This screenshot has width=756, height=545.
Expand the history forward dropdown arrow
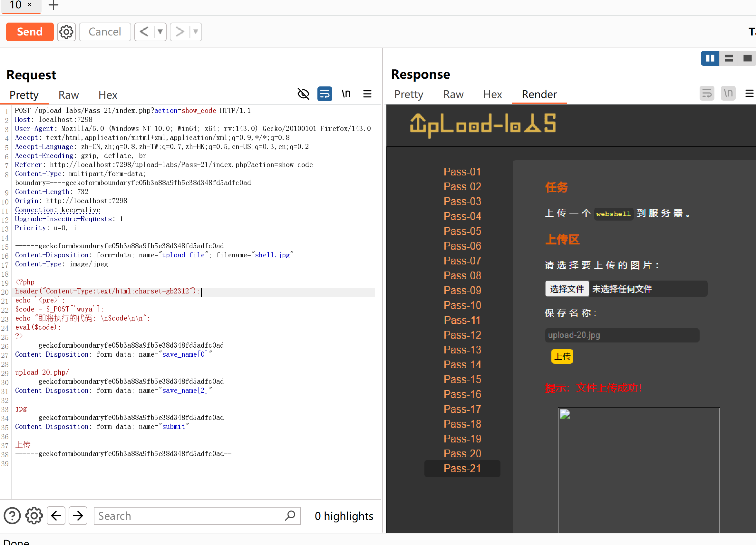(196, 32)
